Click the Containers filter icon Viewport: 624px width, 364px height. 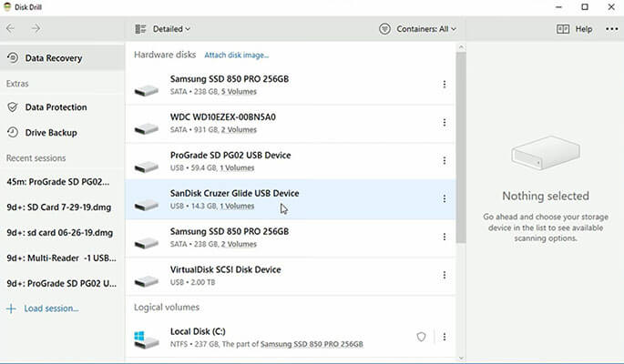point(384,29)
